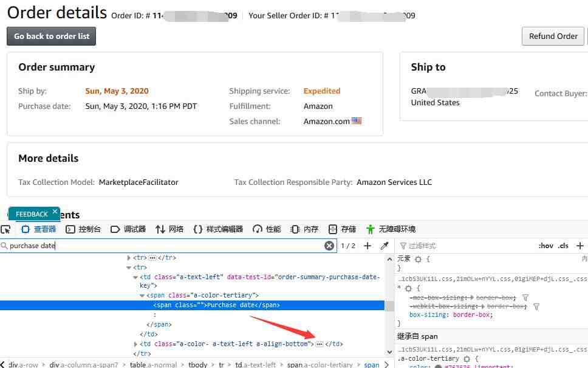The height and width of the screenshot is (368, 588).
Task: Click the ellipsis badge inside the first <tr>
Action: (152, 258)
